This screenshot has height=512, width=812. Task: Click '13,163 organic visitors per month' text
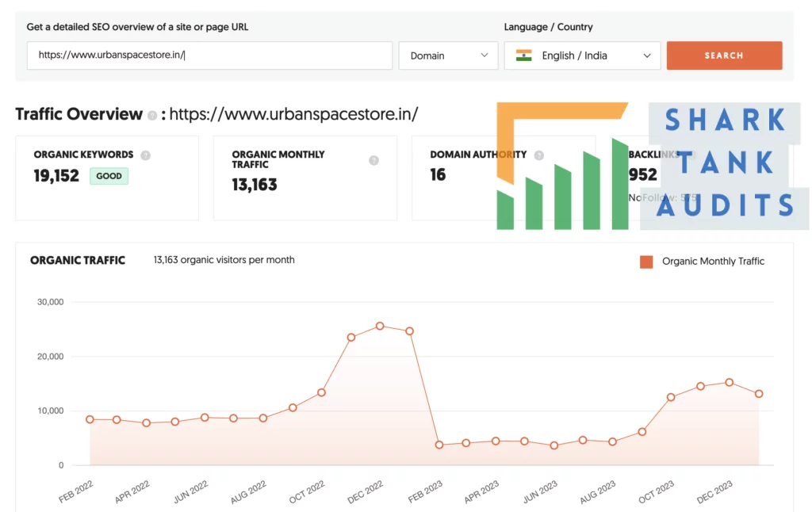(x=224, y=260)
